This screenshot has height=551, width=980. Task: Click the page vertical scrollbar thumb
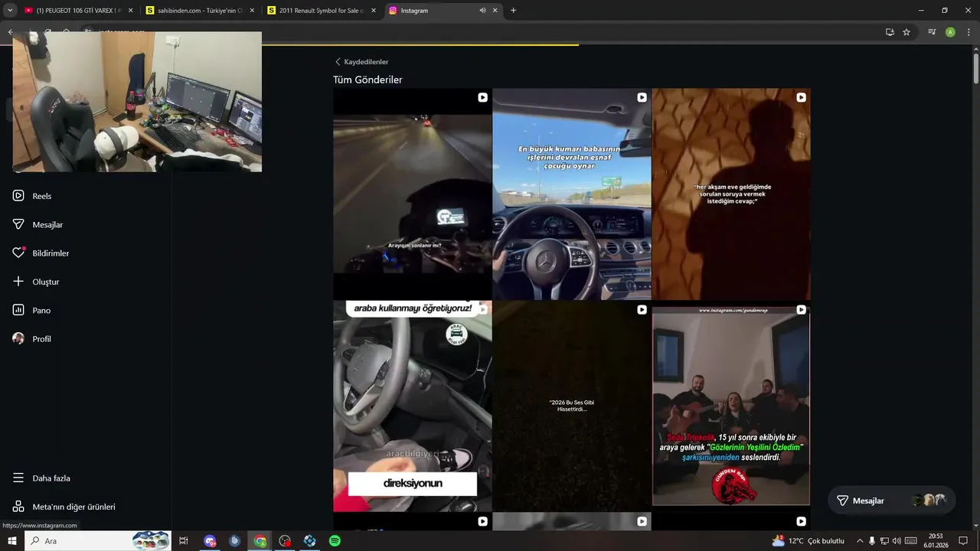(976, 69)
